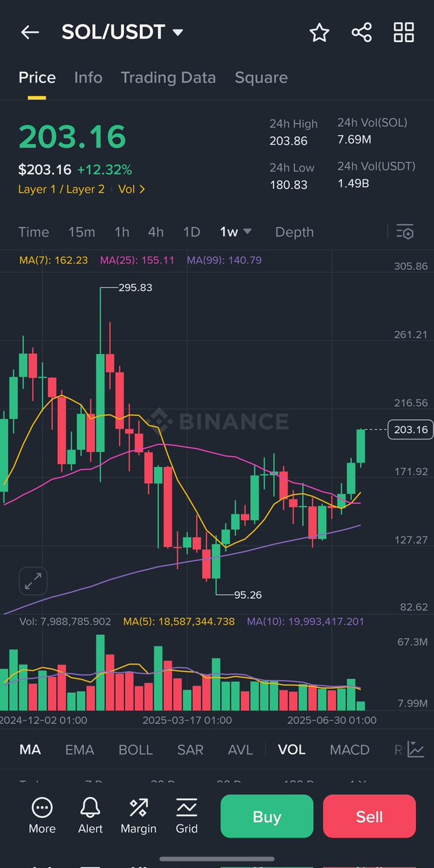
Task: Toggle the MACD sub-indicator
Action: [x=349, y=749]
